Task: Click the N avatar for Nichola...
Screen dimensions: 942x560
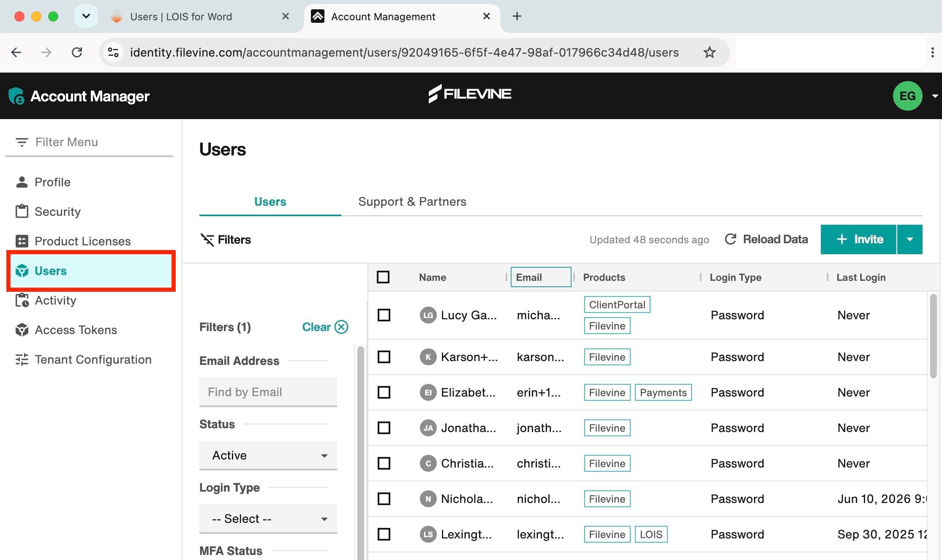Action: coord(428,499)
